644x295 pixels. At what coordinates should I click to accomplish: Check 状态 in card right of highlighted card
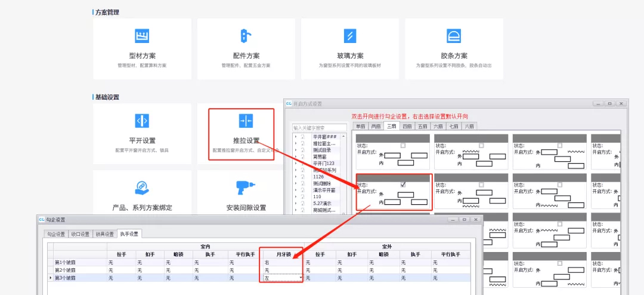481,185
